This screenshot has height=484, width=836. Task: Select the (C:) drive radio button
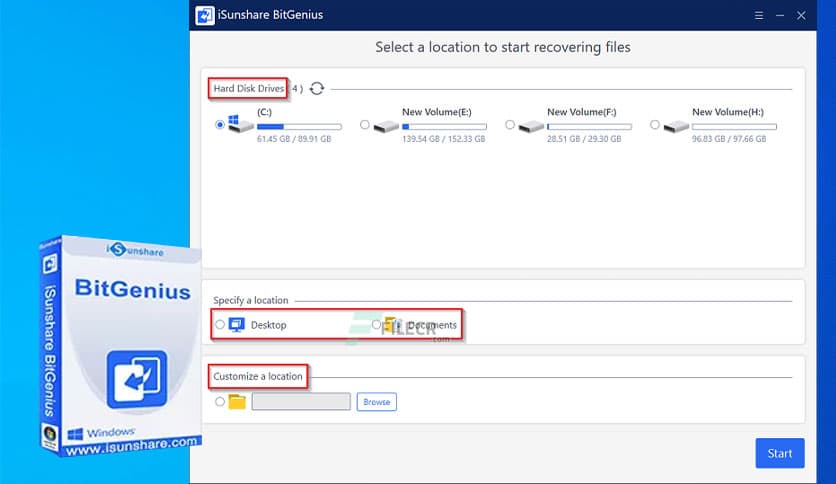tap(220, 126)
